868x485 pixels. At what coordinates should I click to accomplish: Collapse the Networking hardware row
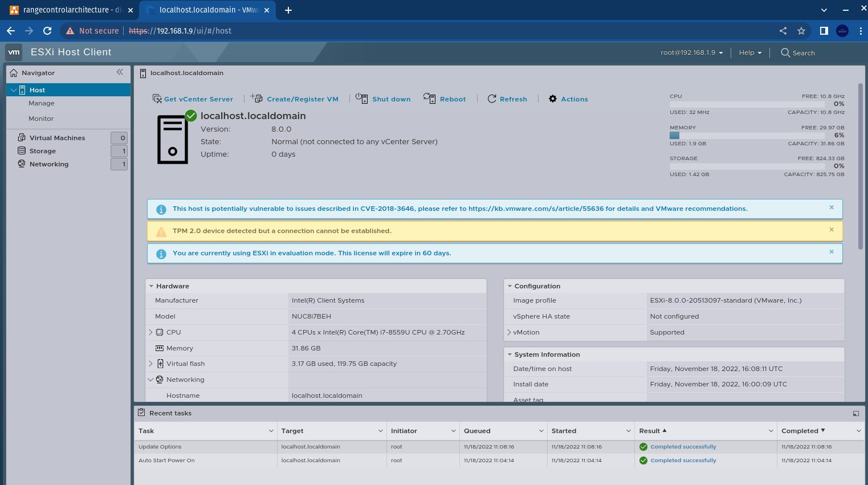pyautogui.click(x=150, y=380)
